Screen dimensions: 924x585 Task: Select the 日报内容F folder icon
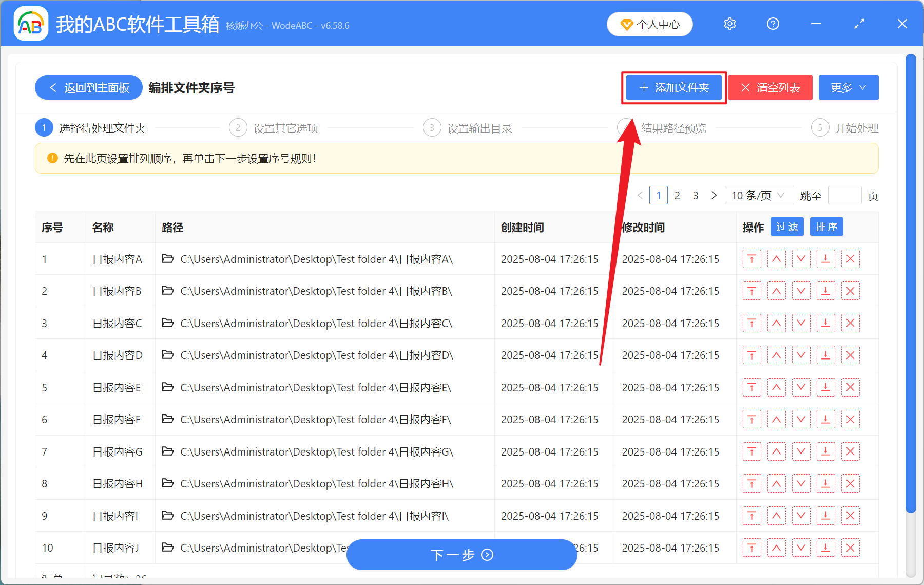(168, 419)
